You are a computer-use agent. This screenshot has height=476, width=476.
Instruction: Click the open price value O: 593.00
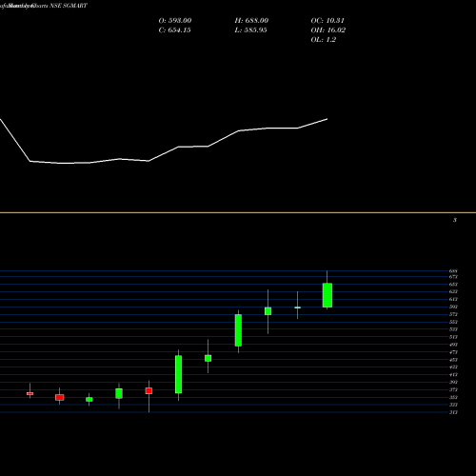[x=175, y=21]
